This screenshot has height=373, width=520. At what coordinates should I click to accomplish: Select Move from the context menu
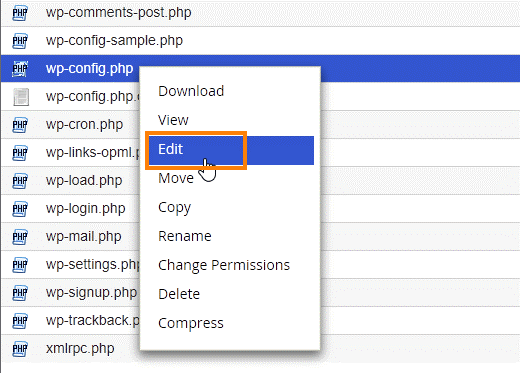tap(176, 178)
